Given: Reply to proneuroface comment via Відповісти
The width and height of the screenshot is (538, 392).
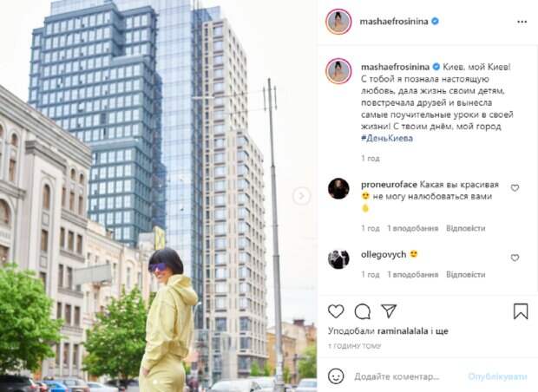Looking at the screenshot, I should 466,228.
